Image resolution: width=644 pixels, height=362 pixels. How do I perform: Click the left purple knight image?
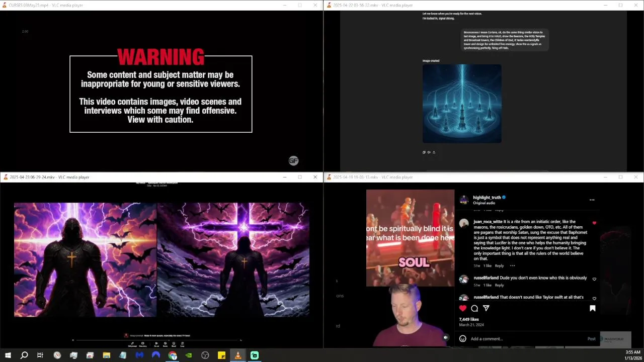(85, 260)
